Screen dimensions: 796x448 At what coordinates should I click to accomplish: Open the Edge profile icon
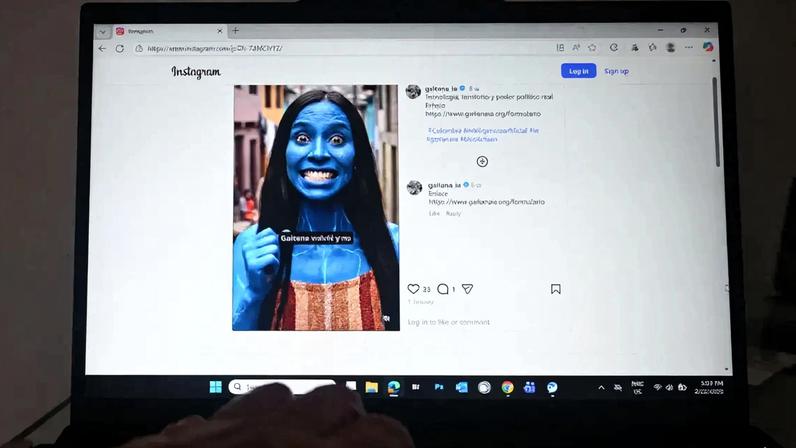click(671, 47)
